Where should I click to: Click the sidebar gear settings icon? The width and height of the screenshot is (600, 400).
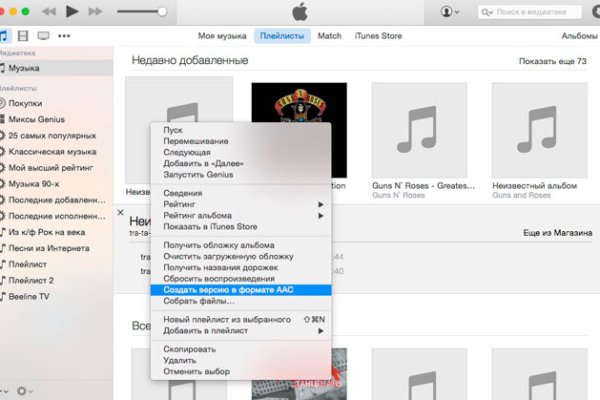[x=24, y=391]
